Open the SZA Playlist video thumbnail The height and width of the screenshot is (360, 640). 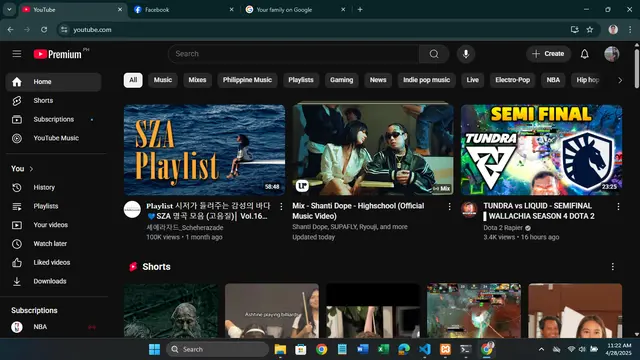pos(204,150)
